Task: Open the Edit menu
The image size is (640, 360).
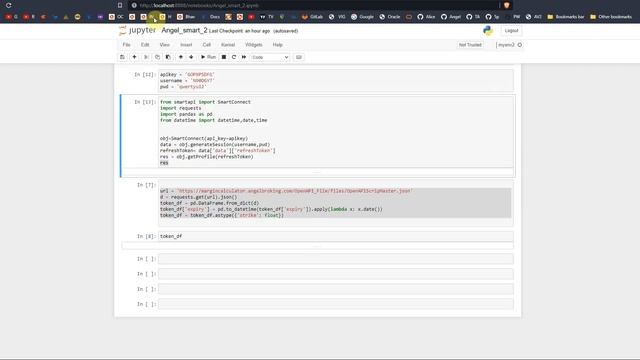Action: (x=145, y=45)
